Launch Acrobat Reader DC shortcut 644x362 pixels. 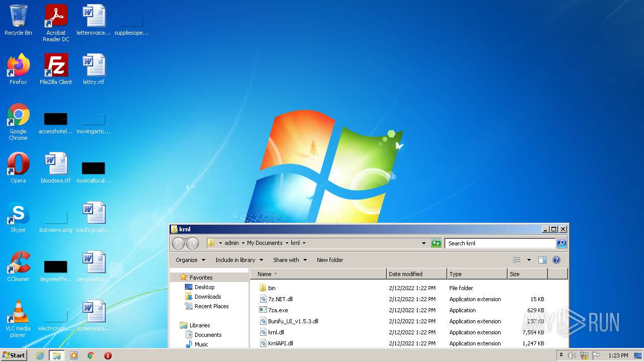pos(56,23)
